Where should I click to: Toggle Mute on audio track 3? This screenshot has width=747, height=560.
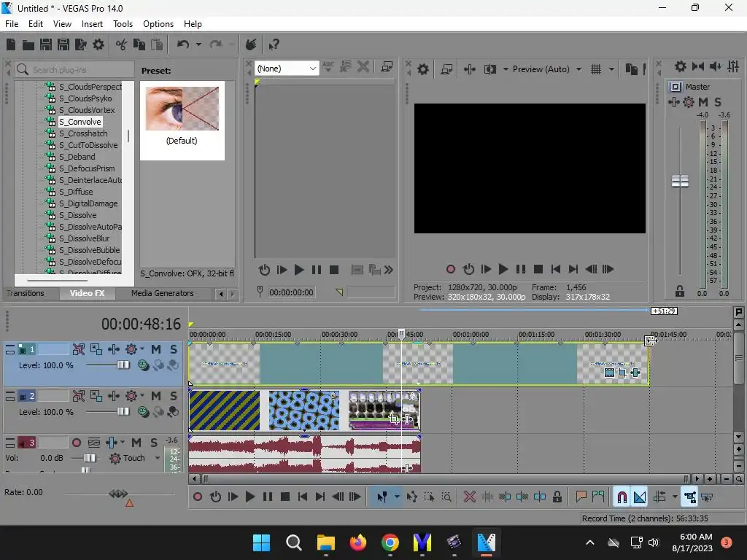click(x=136, y=443)
